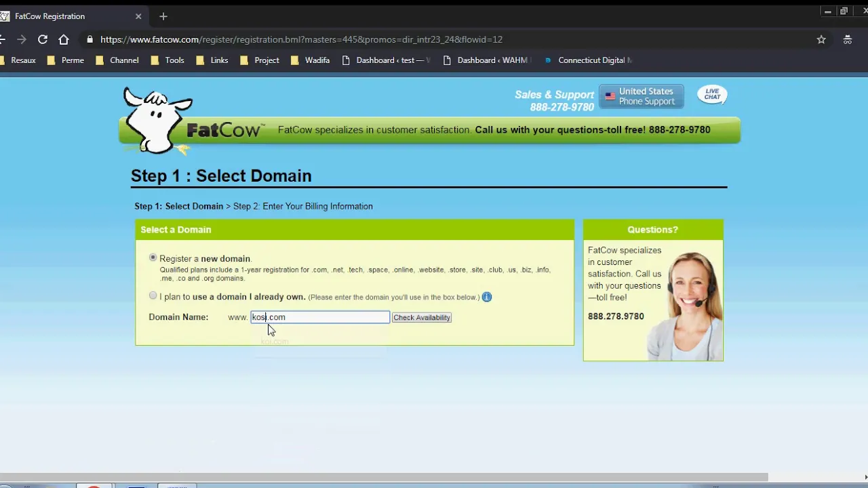Open the Dashboard test bookmark
This screenshot has width=868, height=488.
point(386,60)
